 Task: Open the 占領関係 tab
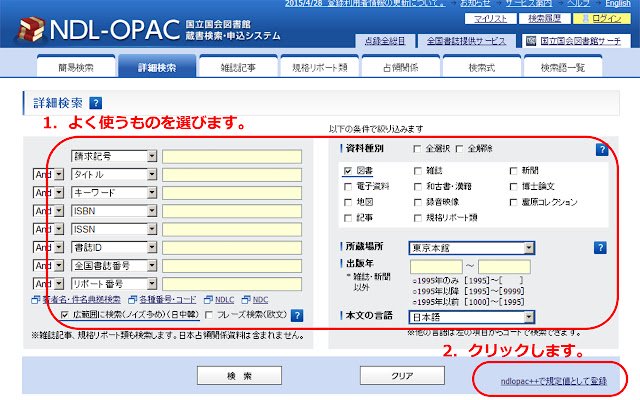(x=401, y=67)
